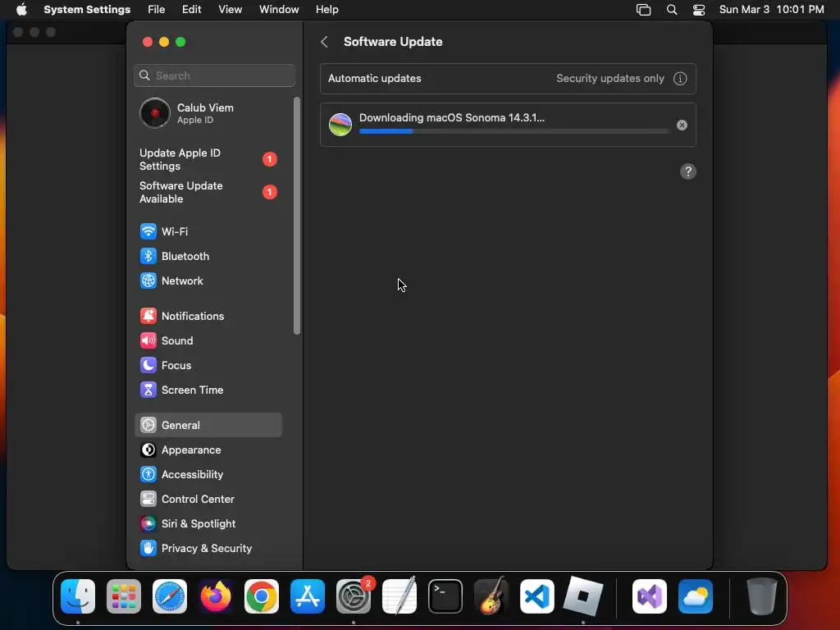This screenshot has width=840, height=630.
Task: Open Visual Studio Code from Dock
Action: pyautogui.click(x=537, y=596)
